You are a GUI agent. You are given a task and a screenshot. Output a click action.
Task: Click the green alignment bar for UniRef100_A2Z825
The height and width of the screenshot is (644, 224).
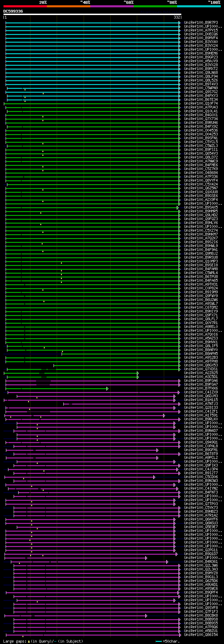pos(71,373)
